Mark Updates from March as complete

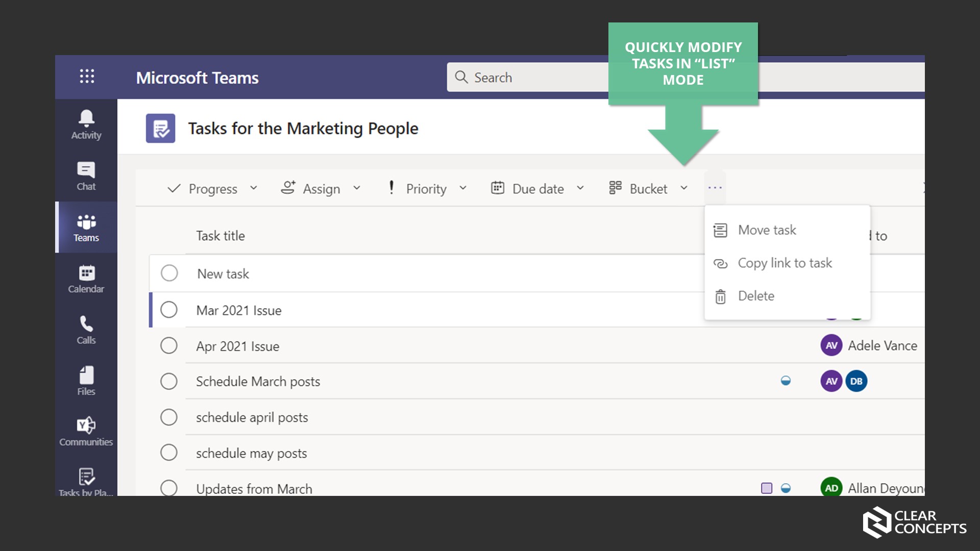[169, 487]
